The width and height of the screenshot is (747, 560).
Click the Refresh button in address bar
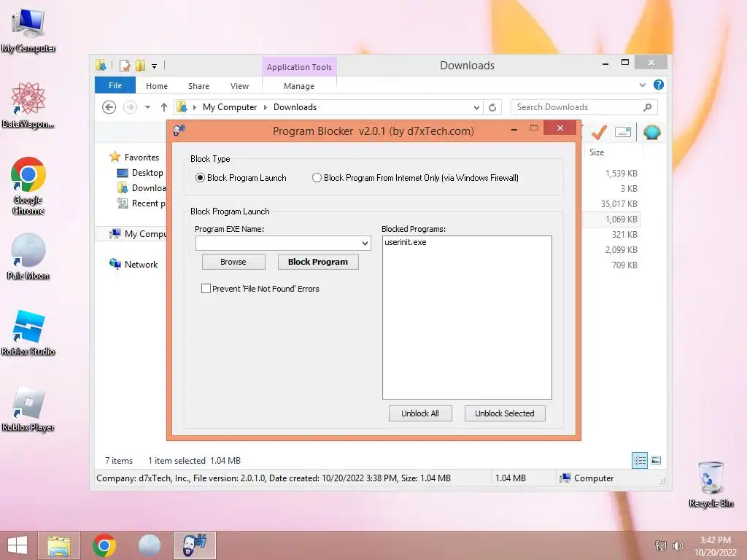[x=492, y=108]
